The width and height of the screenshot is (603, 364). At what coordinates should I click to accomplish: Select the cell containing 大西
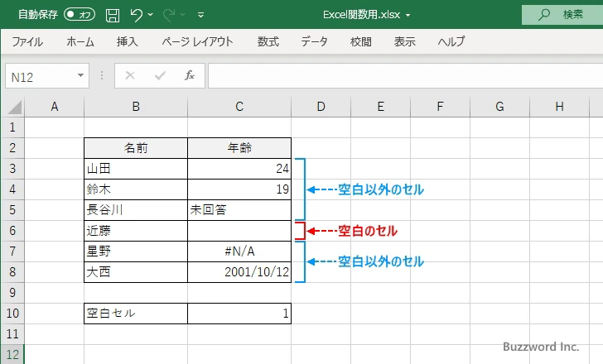pyautogui.click(x=136, y=272)
